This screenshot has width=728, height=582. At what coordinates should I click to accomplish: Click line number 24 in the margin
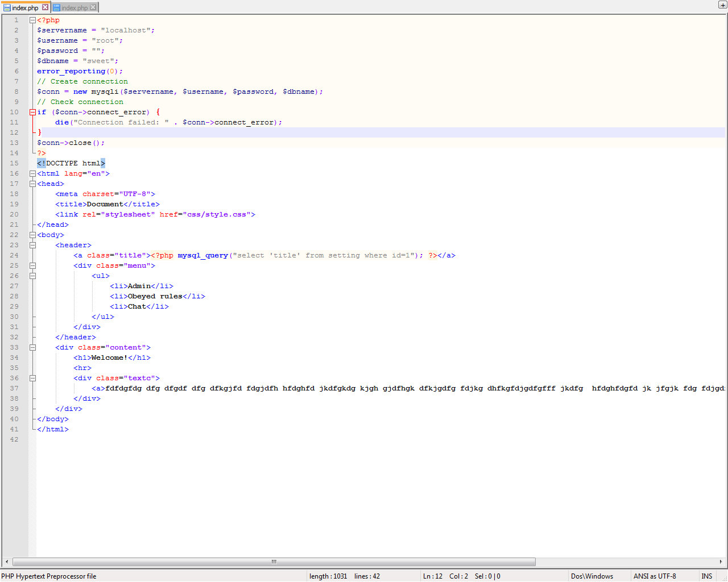(x=14, y=255)
